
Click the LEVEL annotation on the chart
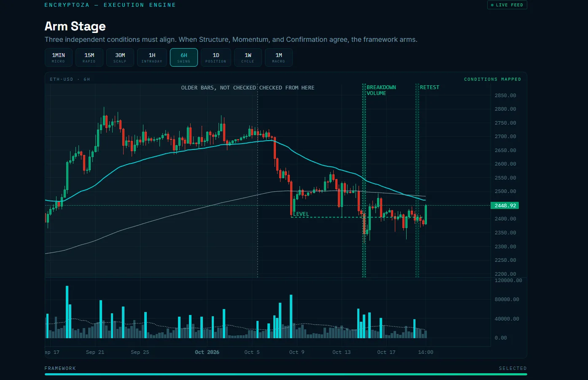[301, 214]
